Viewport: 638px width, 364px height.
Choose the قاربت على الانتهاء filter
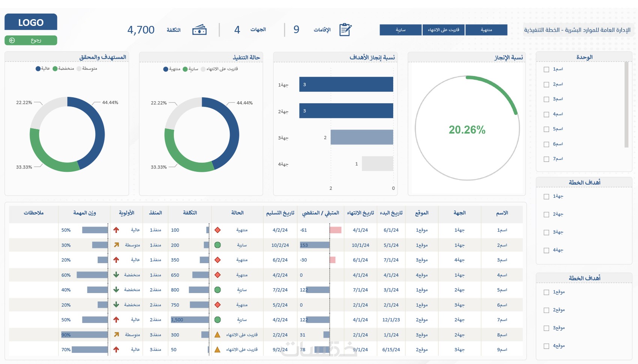coord(444,30)
